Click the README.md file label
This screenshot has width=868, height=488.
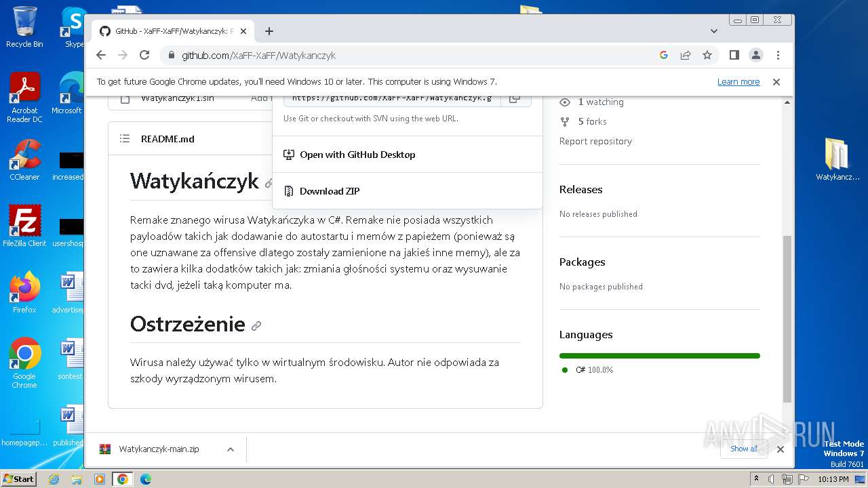(167, 138)
